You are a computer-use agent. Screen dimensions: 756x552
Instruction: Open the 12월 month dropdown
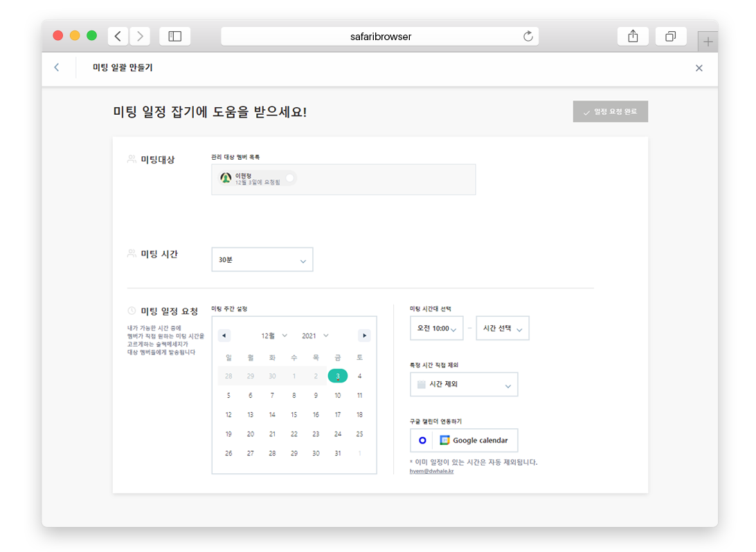(272, 335)
